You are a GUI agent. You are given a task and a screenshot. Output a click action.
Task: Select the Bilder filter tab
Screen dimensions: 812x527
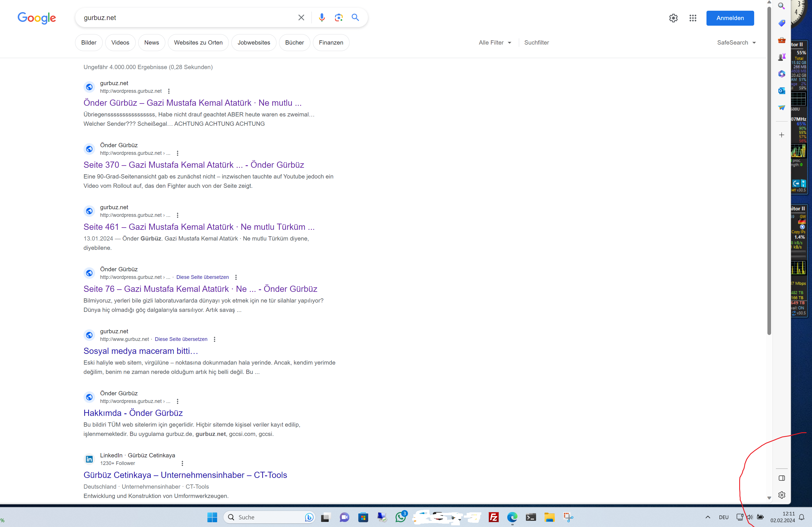pos(89,43)
